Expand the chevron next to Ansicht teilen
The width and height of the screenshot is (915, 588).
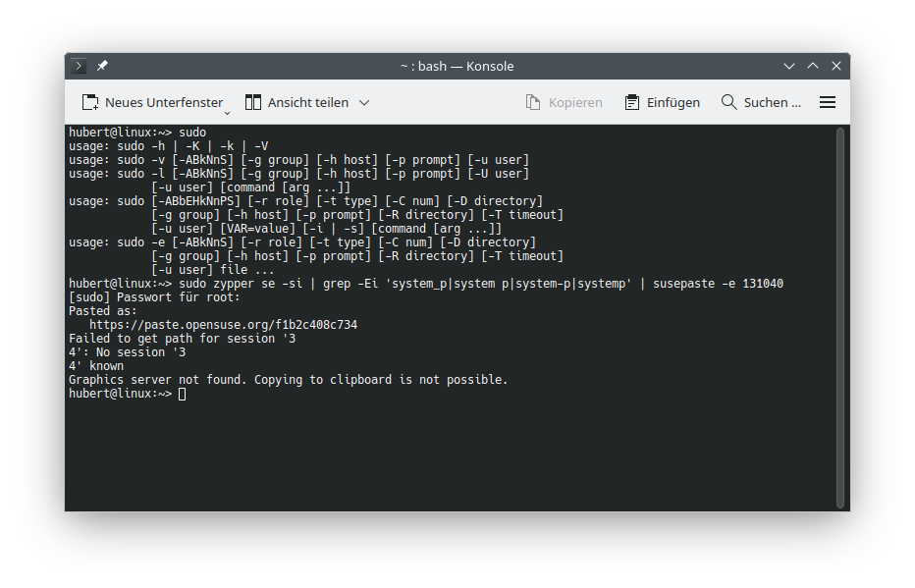click(364, 102)
